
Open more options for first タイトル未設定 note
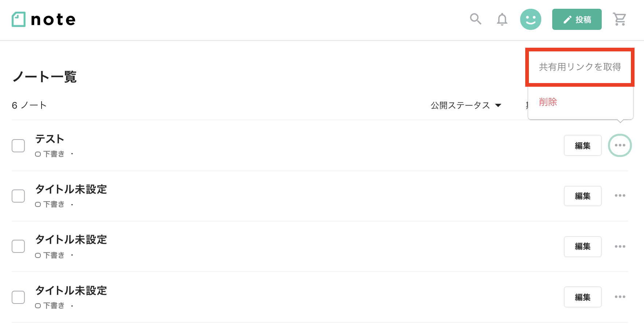coord(620,196)
